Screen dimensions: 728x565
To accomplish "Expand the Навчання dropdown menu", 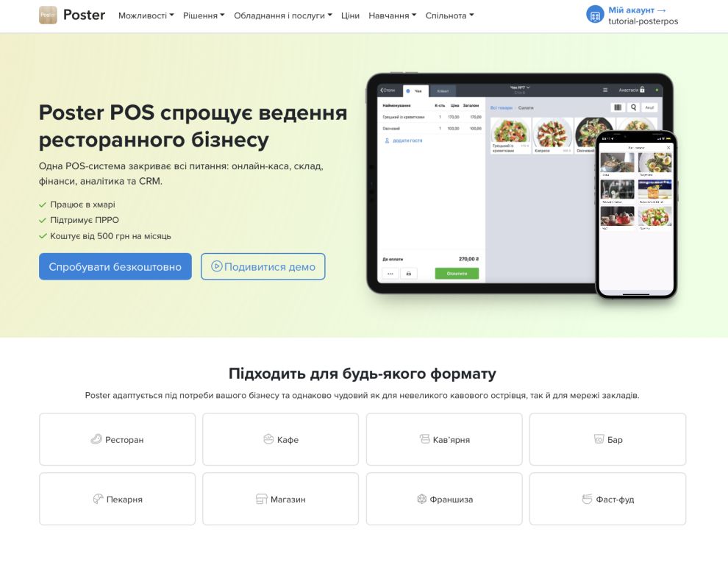I will pos(393,15).
